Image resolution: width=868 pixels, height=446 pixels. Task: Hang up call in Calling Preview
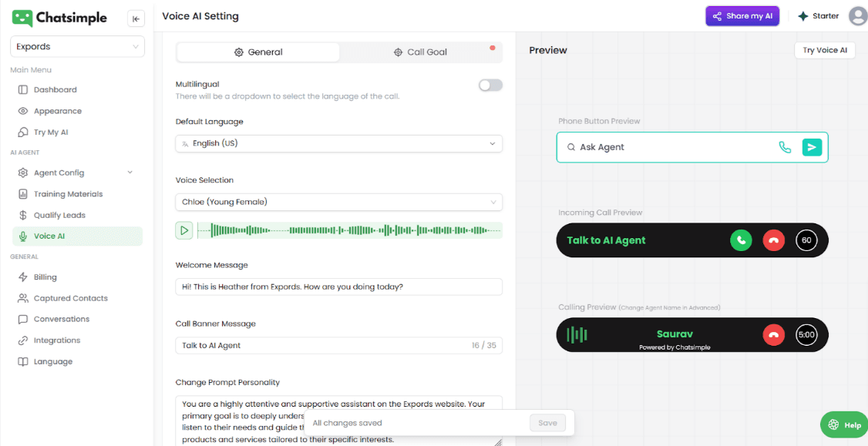coord(773,335)
